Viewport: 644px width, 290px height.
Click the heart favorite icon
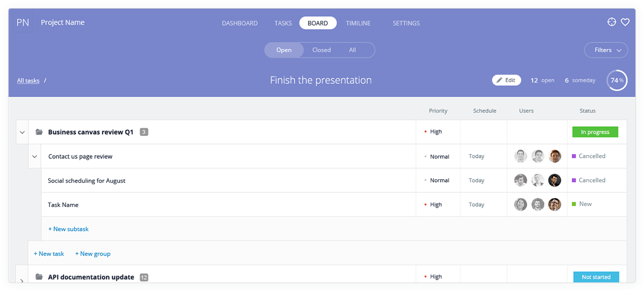pyautogui.click(x=625, y=22)
